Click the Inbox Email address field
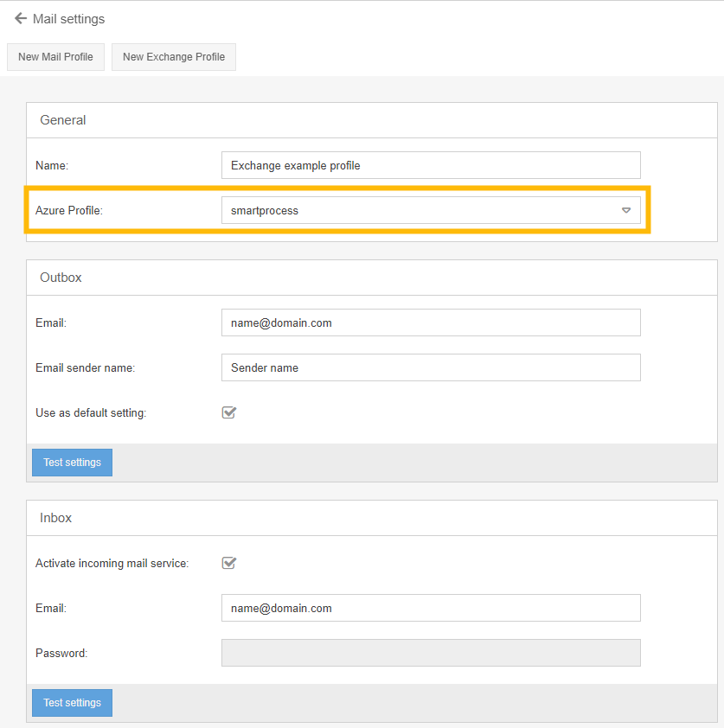 pyautogui.click(x=431, y=608)
